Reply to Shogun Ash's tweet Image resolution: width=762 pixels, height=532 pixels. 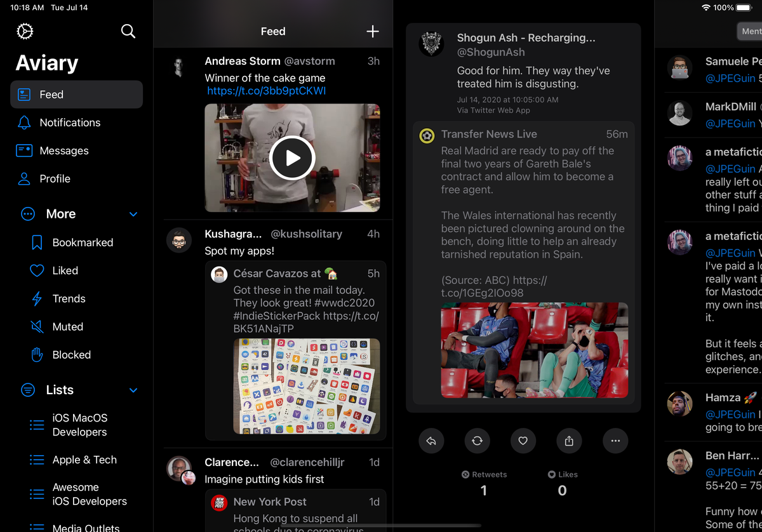431,441
